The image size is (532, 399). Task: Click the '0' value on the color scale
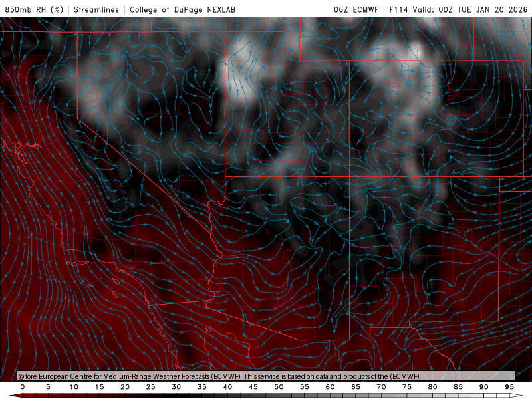tap(23, 387)
